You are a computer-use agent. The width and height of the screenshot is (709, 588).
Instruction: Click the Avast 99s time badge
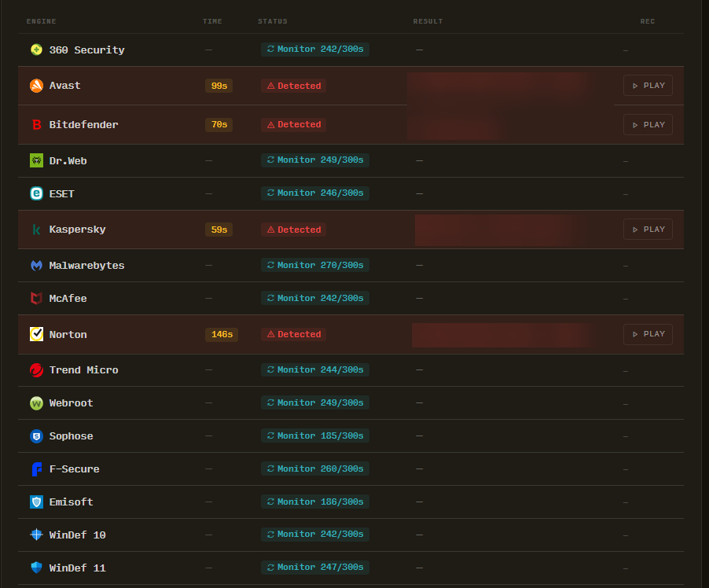pyautogui.click(x=219, y=86)
